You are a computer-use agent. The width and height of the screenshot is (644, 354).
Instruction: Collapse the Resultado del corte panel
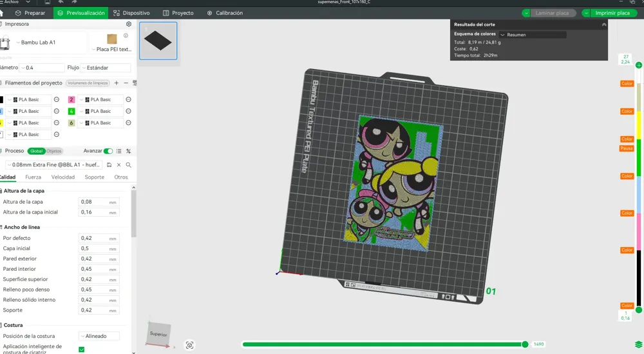pos(604,25)
